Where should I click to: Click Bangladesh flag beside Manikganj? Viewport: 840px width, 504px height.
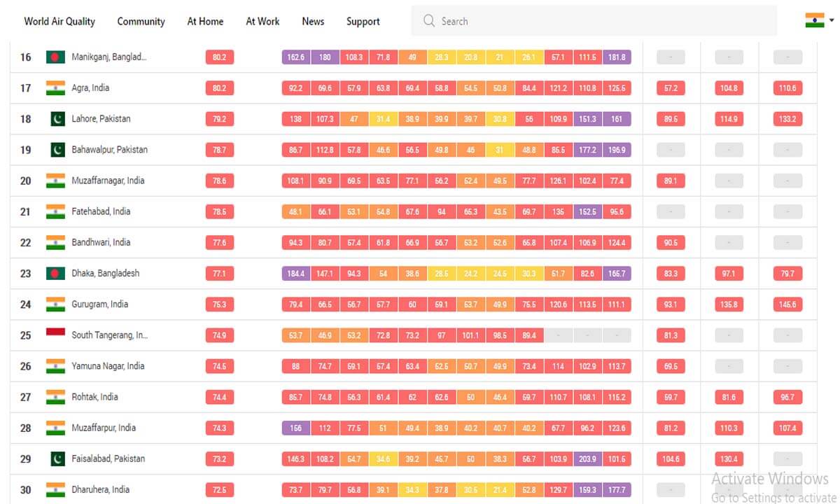click(55, 57)
